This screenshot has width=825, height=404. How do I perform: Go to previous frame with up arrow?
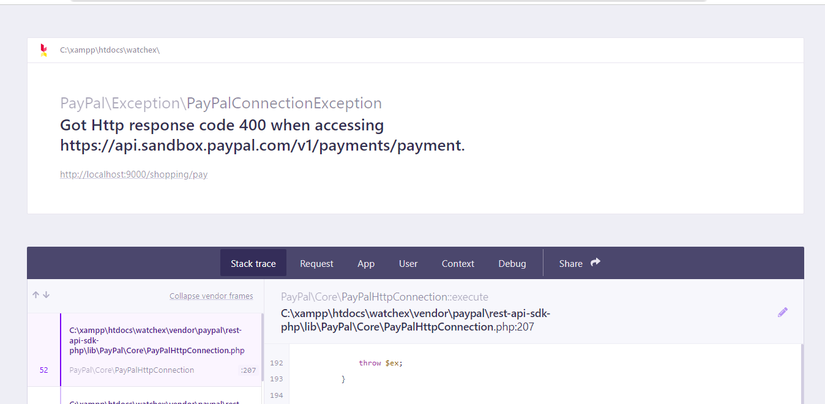click(x=36, y=295)
